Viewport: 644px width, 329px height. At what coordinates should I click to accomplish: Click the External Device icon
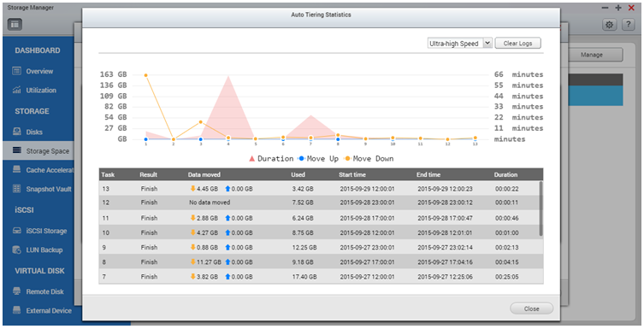coord(16,310)
